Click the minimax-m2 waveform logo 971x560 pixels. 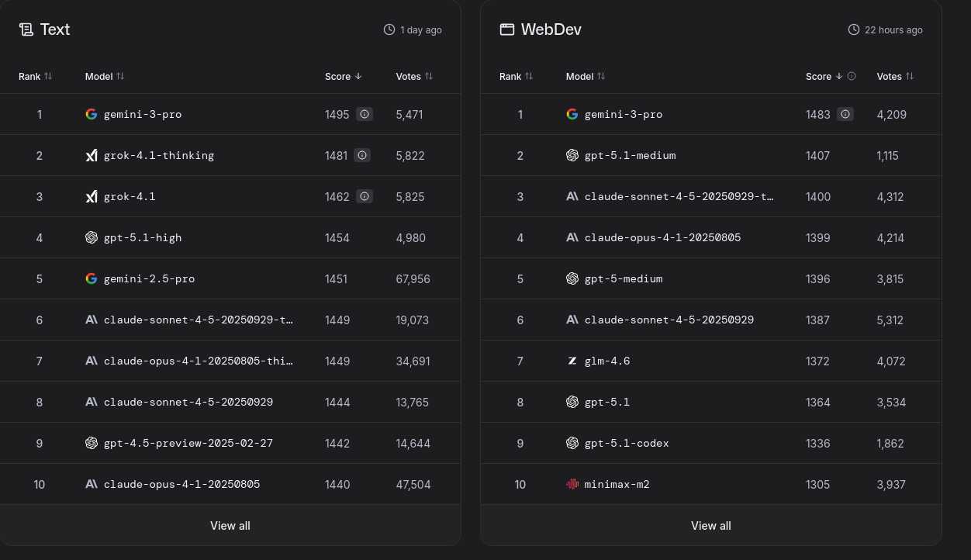[572, 484]
